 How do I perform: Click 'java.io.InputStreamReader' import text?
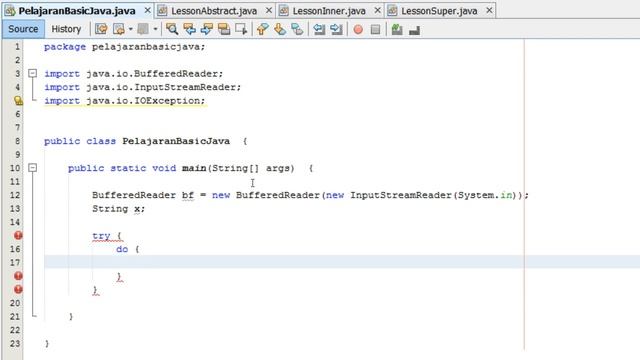(163, 87)
